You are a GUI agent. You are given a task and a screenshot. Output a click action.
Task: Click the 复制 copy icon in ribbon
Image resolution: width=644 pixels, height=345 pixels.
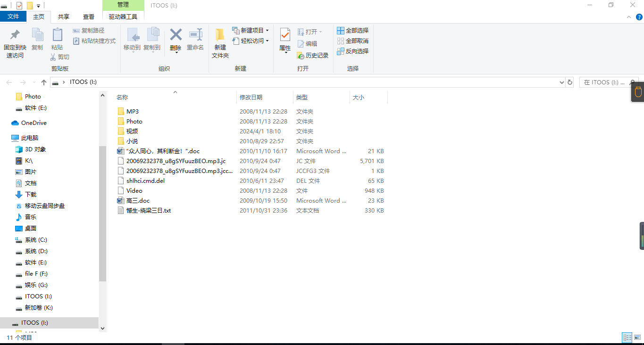point(37,34)
